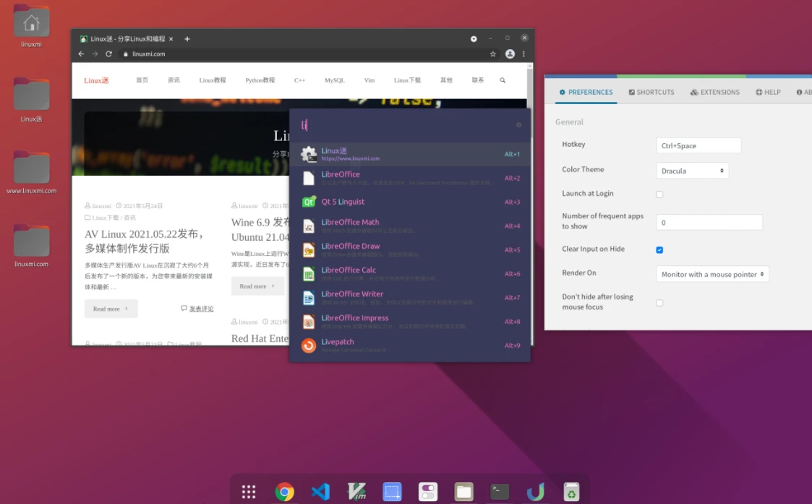Select LibreOffice Math in the launcher
This screenshot has width=812, height=504.
[350, 222]
